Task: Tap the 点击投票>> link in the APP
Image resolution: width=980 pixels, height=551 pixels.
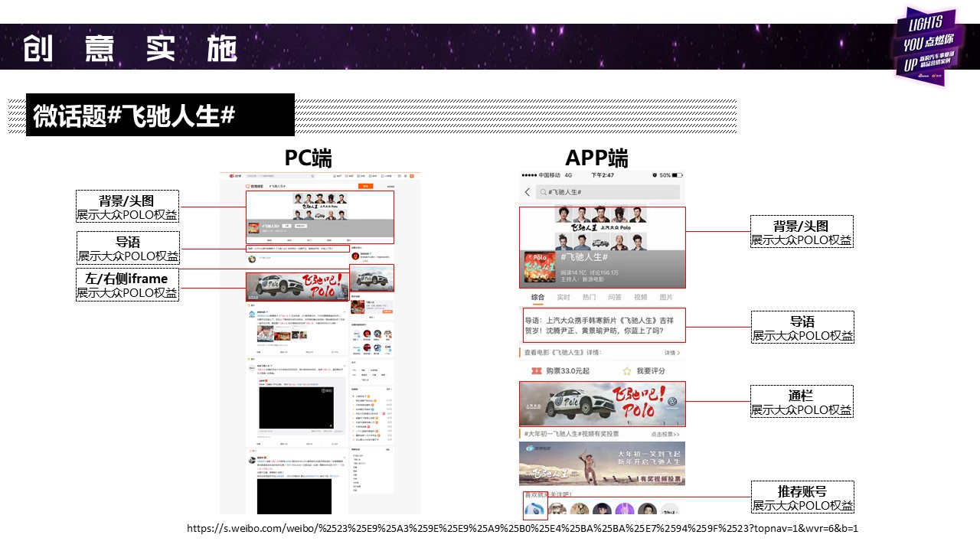Action: tap(665, 434)
